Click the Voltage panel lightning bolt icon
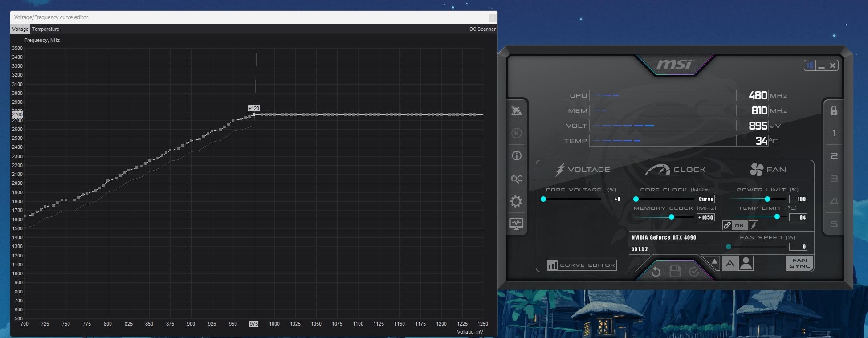This screenshot has width=868, height=338. [x=560, y=170]
